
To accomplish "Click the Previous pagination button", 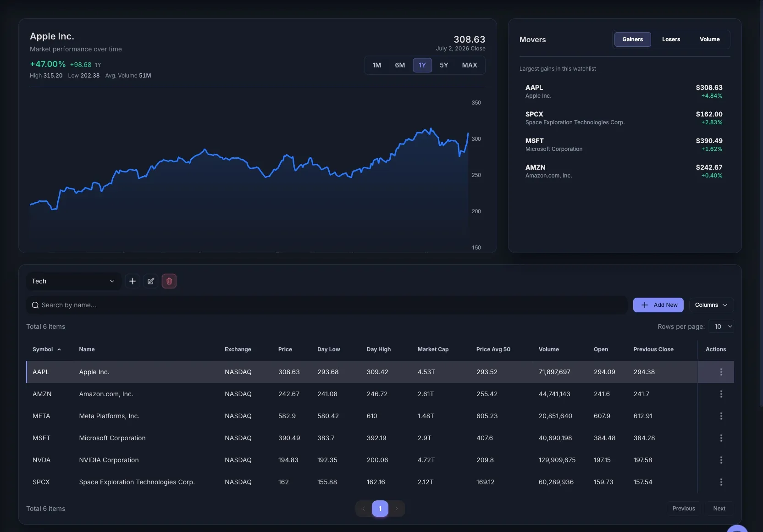I will point(684,509).
